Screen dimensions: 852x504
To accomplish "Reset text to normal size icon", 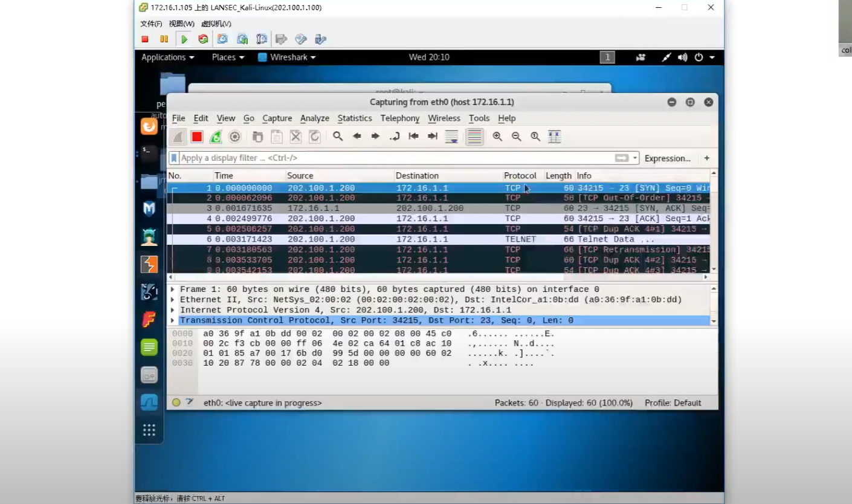I will coord(535,137).
